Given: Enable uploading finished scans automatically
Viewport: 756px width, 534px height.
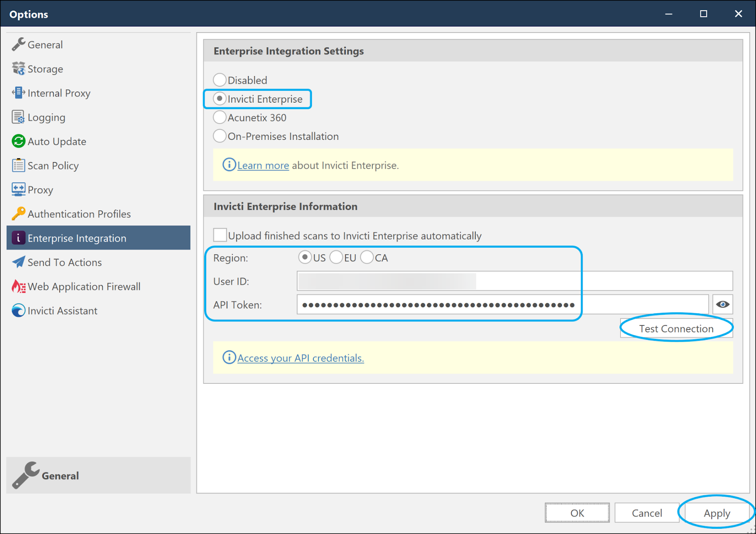Looking at the screenshot, I should click(x=220, y=234).
